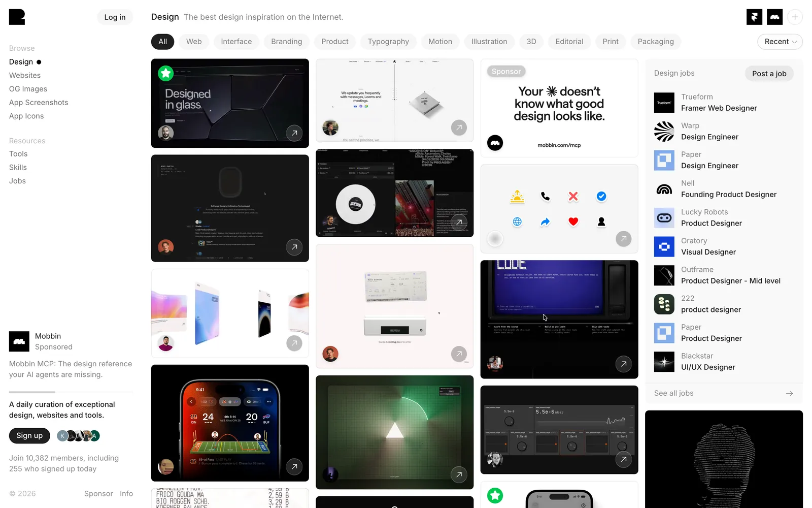
Task: Open arrow on the emoji icons card
Action: point(624,238)
